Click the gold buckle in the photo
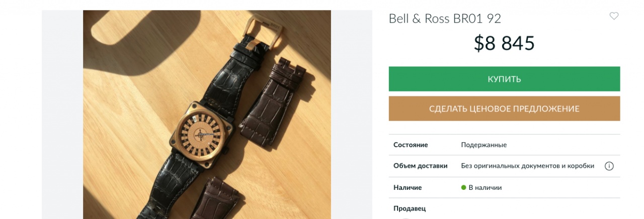The width and height of the screenshot is (644, 219). click(264, 30)
